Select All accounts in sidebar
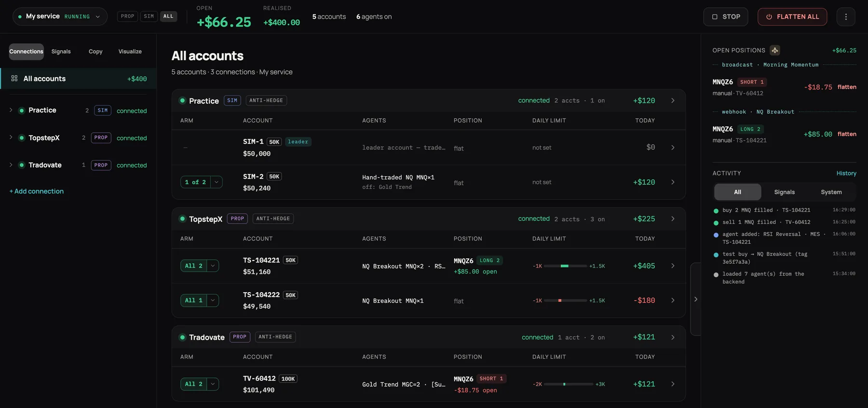 pyautogui.click(x=79, y=79)
